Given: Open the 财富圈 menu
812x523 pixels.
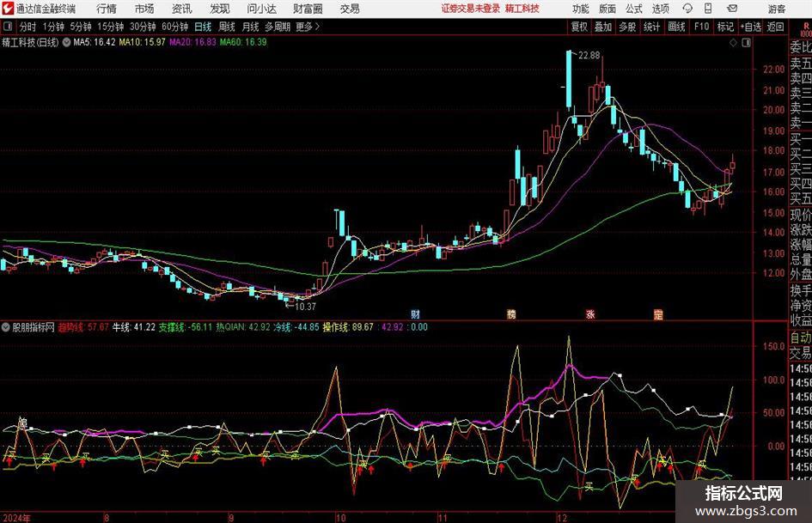Looking at the screenshot, I should click(308, 9).
